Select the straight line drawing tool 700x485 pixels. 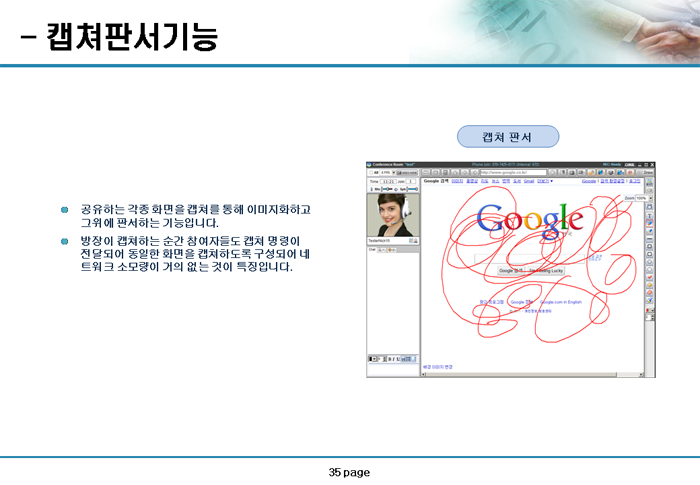tap(650, 239)
